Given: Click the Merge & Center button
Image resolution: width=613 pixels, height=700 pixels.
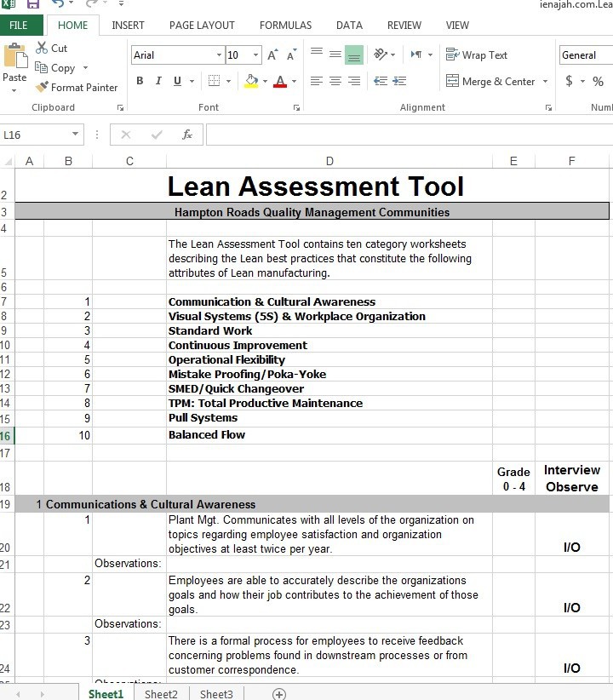Looking at the screenshot, I should click(491, 82).
